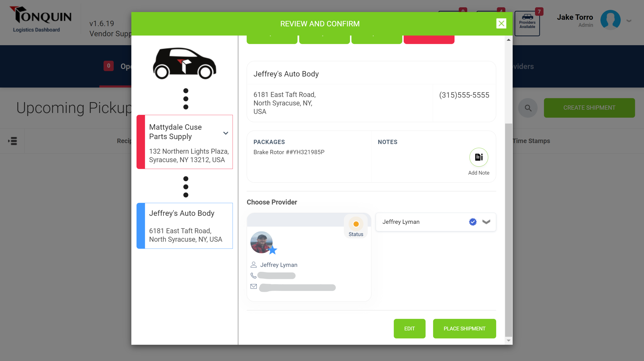
Task: Click the Tonquin delivery car icon
Action: 184,63
